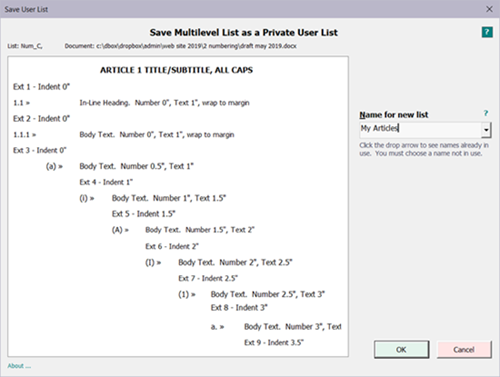Click the Ext 9 - Indent 3.5" line
Screen dimensions: 500x377
point(274,342)
